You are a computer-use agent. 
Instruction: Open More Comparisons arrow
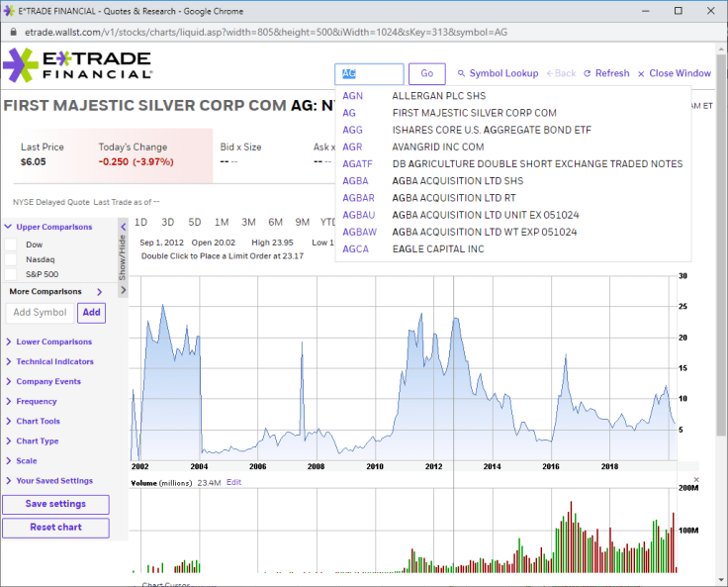click(x=100, y=292)
